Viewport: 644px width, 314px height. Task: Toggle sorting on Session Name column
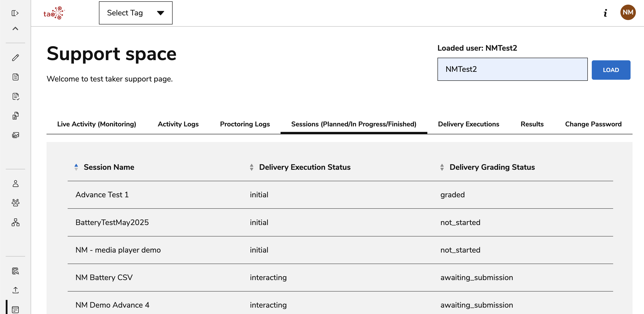pyautogui.click(x=76, y=167)
